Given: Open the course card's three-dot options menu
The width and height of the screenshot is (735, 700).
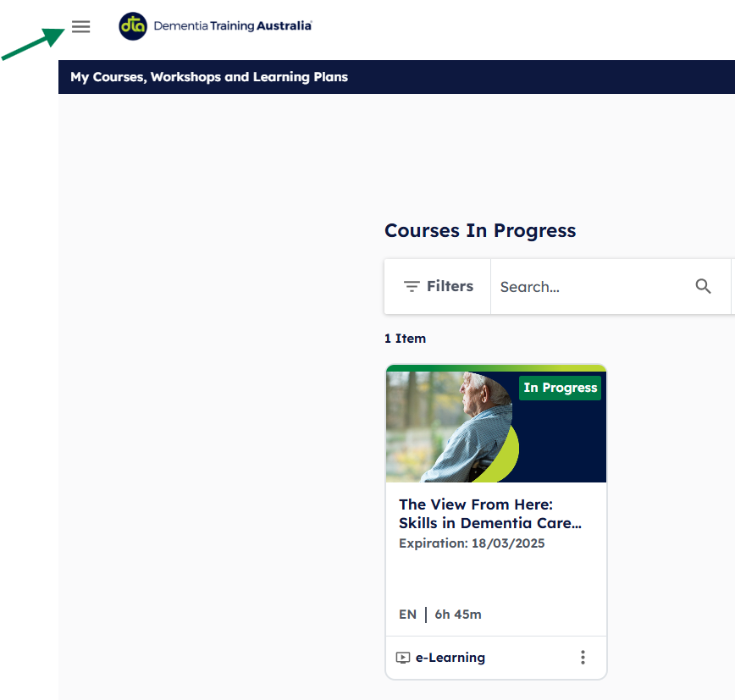Looking at the screenshot, I should (583, 658).
